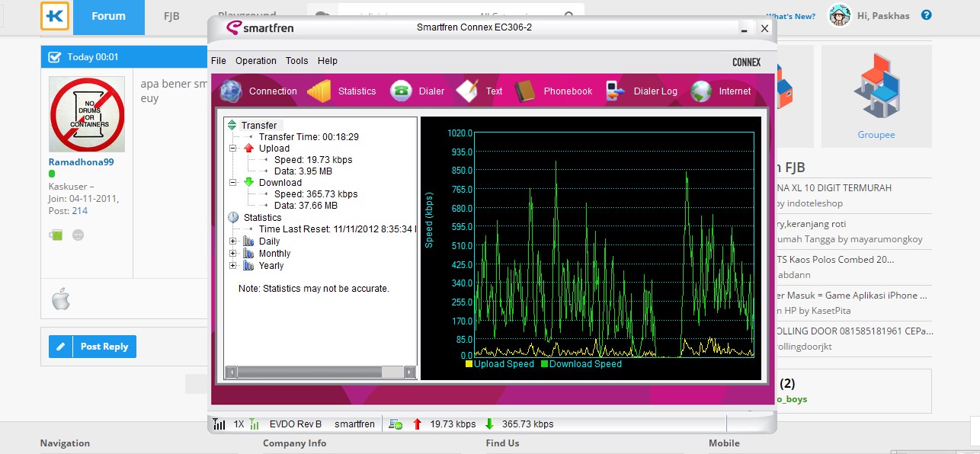Click EVDO Rev B in the status bar
980x454 pixels.
pos(296,424)
